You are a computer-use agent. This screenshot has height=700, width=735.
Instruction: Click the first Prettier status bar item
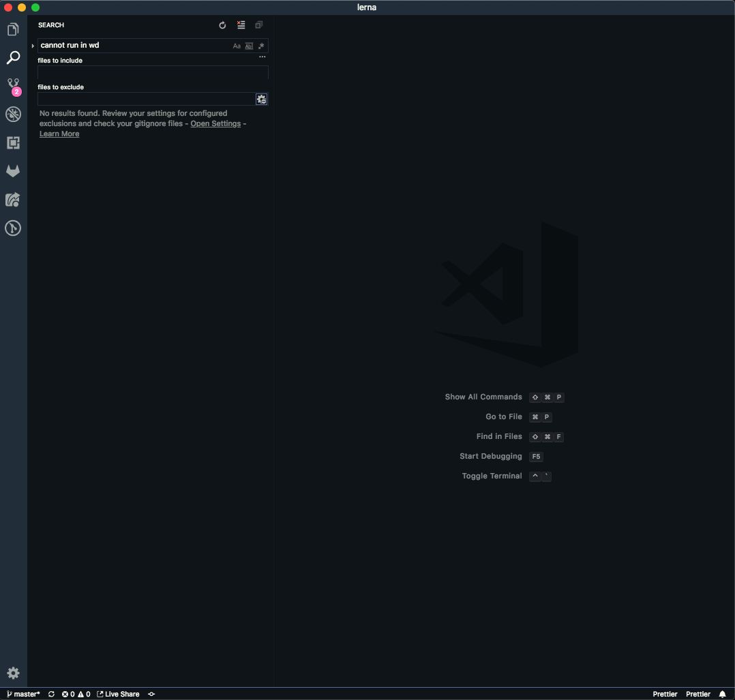point(665,694)
